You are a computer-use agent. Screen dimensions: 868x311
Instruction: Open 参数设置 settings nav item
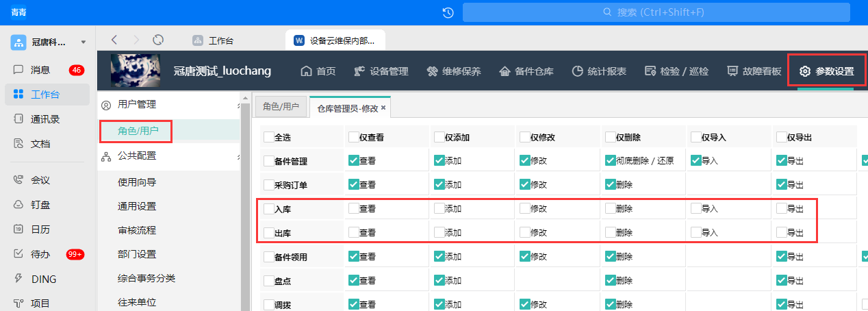[x=826, y=71]
